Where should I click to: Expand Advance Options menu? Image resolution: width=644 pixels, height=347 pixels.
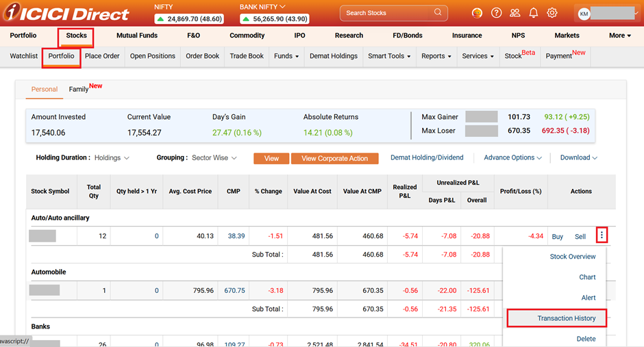click(x=512, y=158)
